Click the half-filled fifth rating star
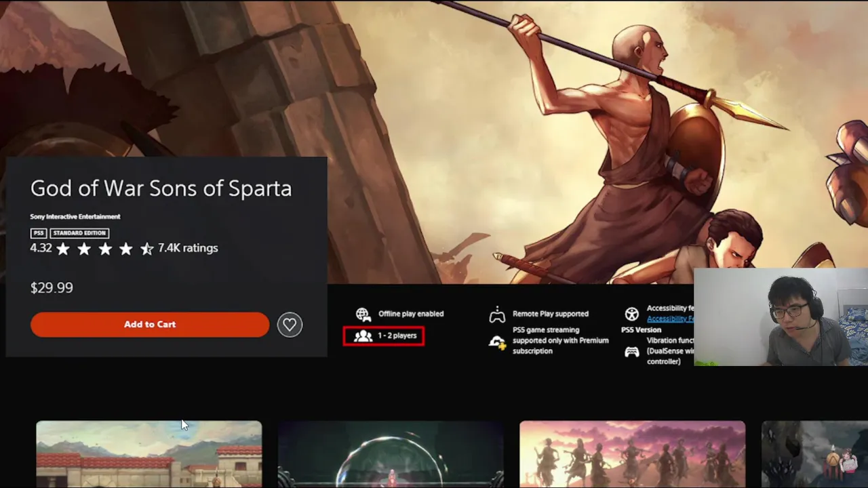 (x=147, y=249)
